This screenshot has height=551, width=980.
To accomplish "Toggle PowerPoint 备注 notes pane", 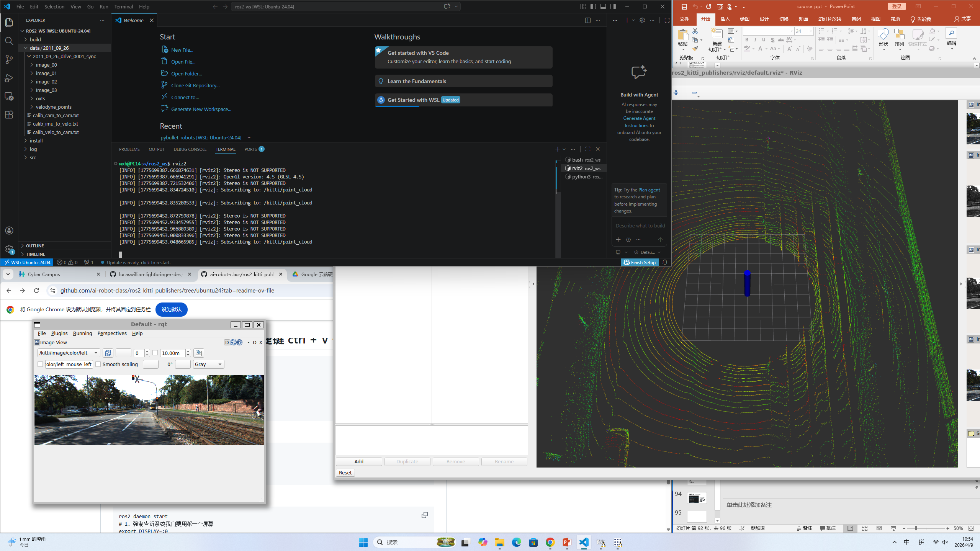I will pyautogui.click(x=805, y=528).
